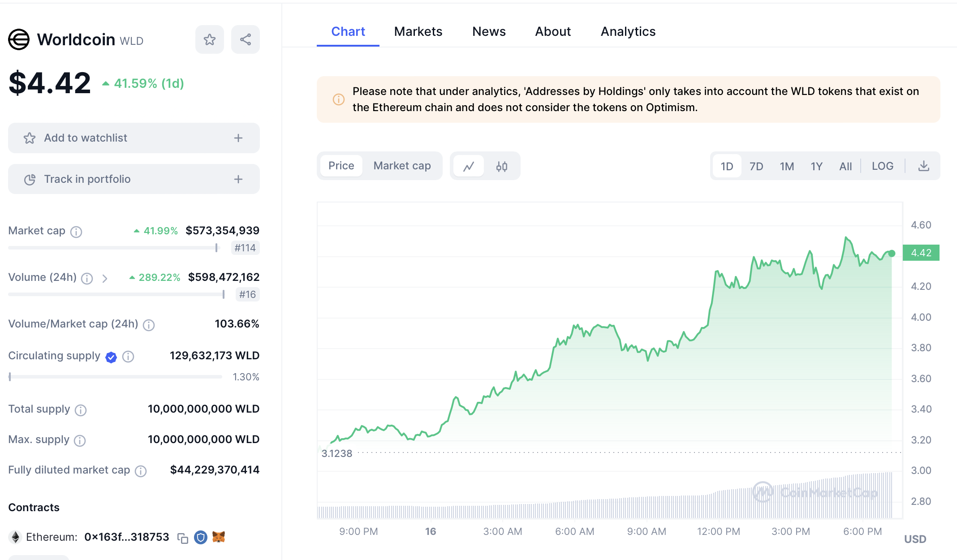Open the Analytics tab

[628, 31]
